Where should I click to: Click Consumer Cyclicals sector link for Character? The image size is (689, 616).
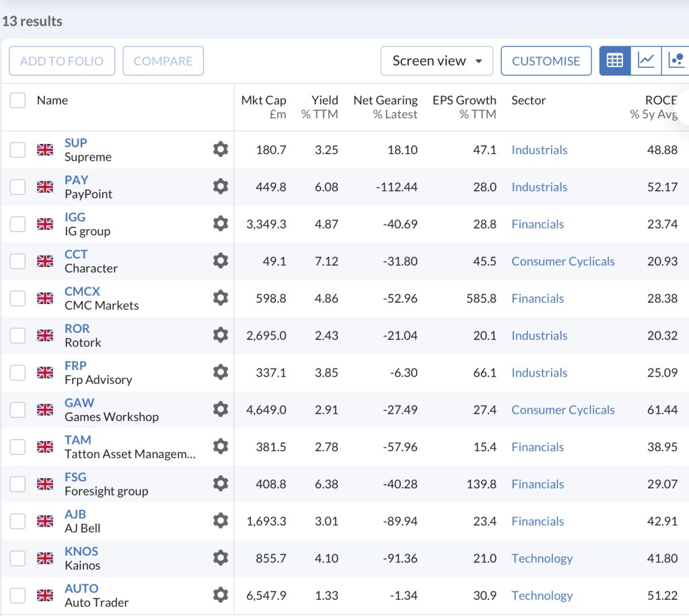[563, 261]
